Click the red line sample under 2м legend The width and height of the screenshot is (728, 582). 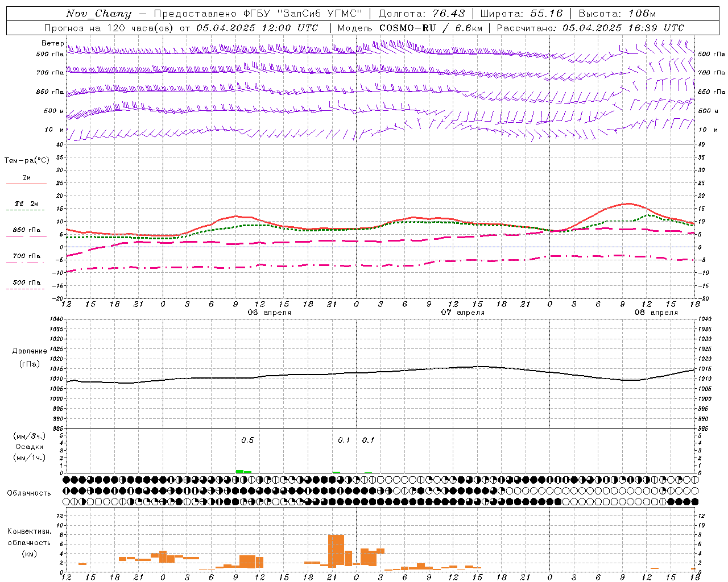26,184
